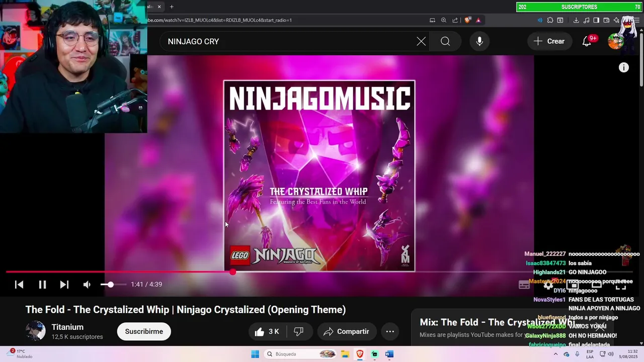
Task: Open Word from the taskbar
Action: tap(389, 354)
